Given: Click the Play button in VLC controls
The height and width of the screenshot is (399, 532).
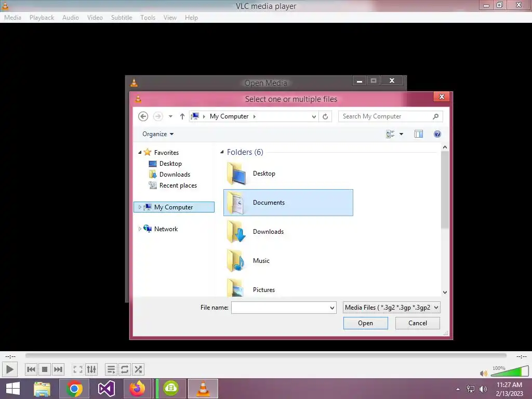Looking at the screenshot, I should tap(9, 369).
